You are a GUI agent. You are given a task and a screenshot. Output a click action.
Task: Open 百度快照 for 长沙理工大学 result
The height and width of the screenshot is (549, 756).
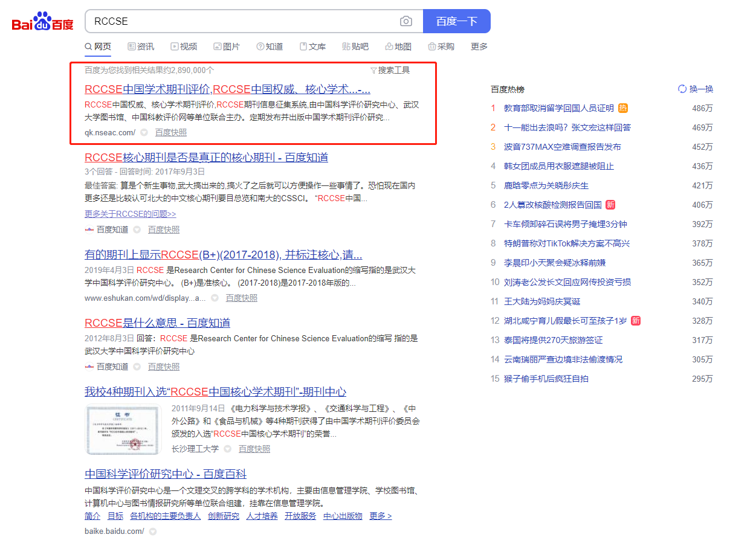254,449
